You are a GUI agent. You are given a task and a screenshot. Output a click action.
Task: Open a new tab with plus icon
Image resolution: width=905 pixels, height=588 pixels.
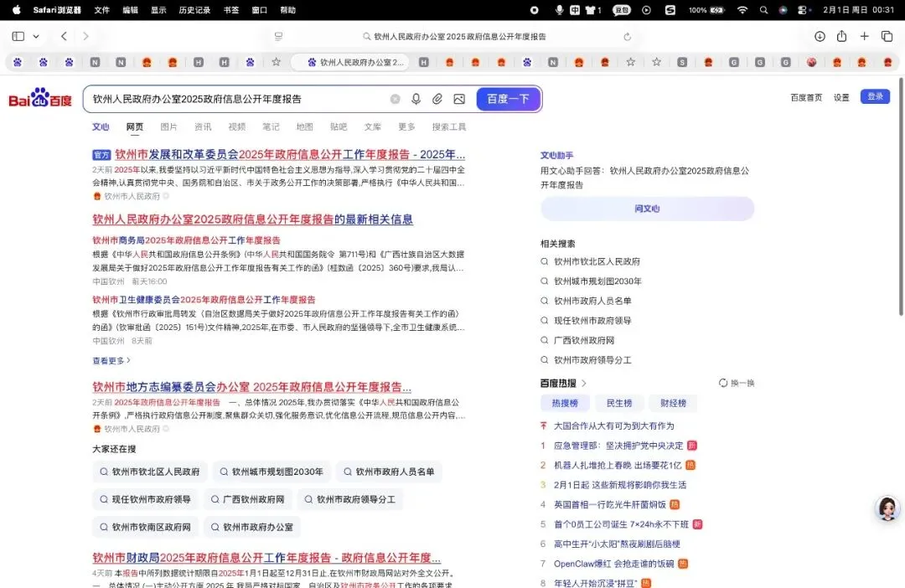coord(864,36)
